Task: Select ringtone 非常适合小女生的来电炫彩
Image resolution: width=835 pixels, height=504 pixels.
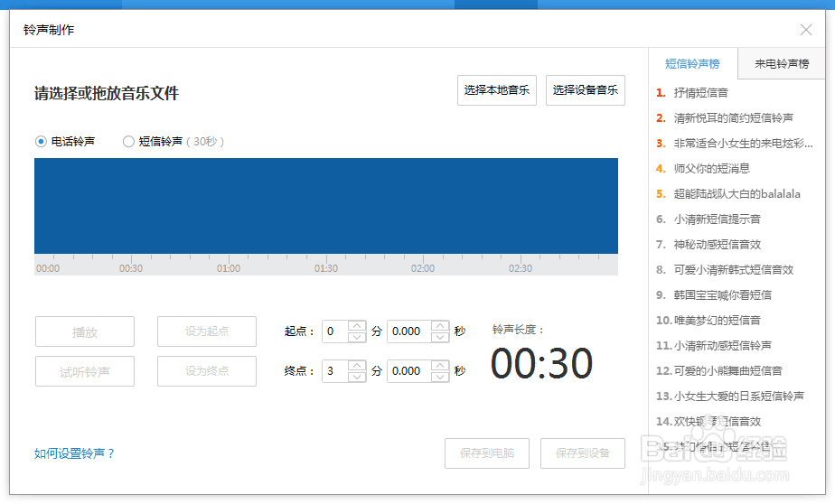Action: (744, 144)
